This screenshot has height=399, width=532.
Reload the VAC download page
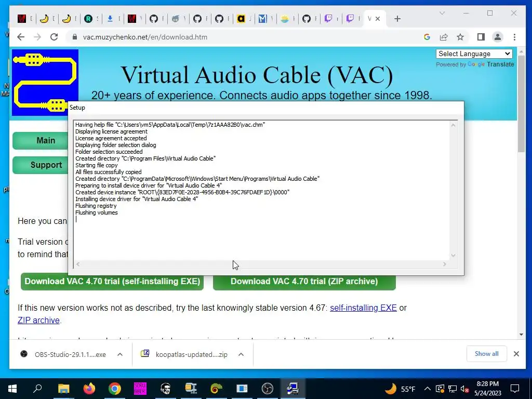click(54, 37)
